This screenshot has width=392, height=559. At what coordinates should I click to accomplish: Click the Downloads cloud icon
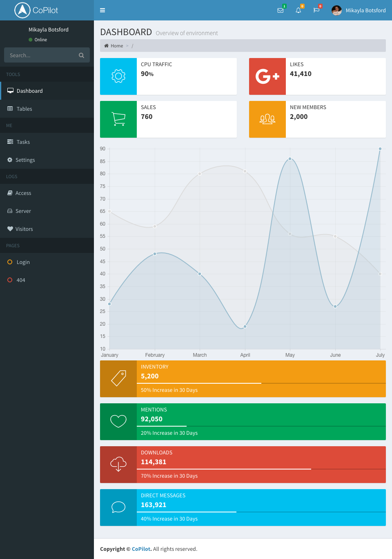click(x=118, y=465)
